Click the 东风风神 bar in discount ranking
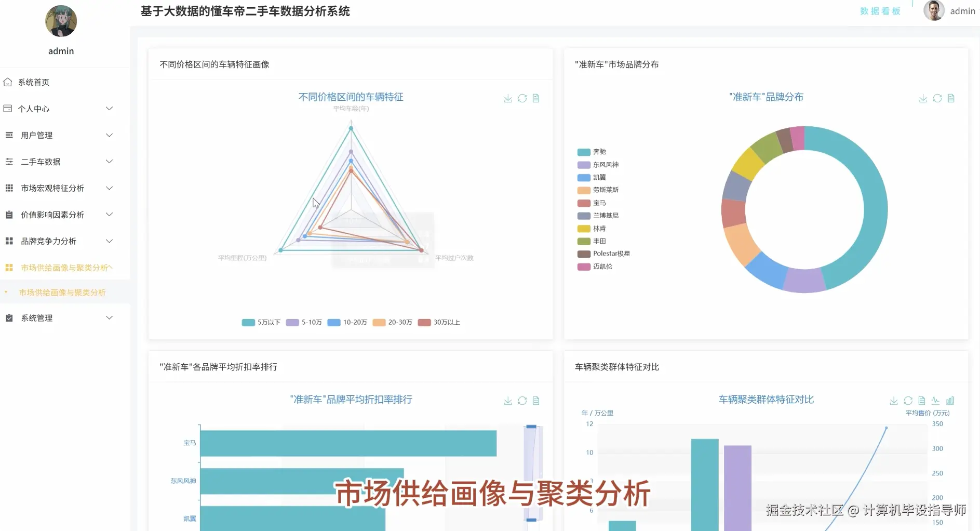This screenshot has height=531, width=980. click(x=302, y=481)
